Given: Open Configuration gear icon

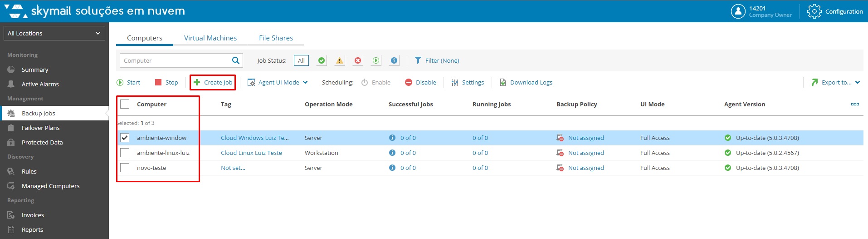Looking at the screenshot, I should [x=814, y=11].
